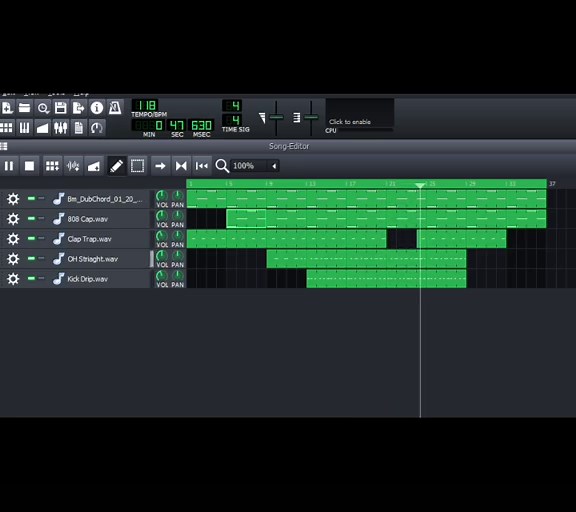Image resolution: width=576 pixels, height=512 pixels.
Task: Mute the Kick Drip.wav track
Action: click(31, 278)
